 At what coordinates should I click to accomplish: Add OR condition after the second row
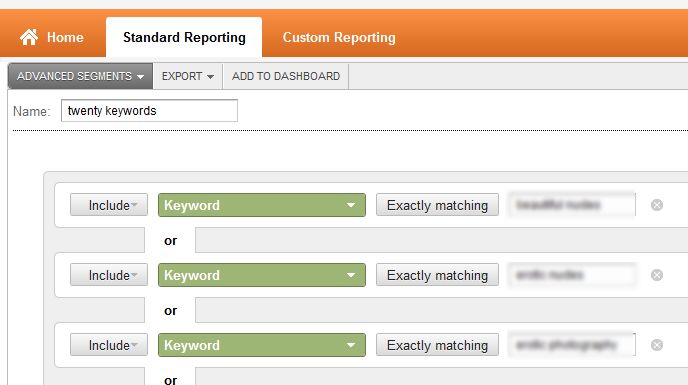[x=170, y=311]
